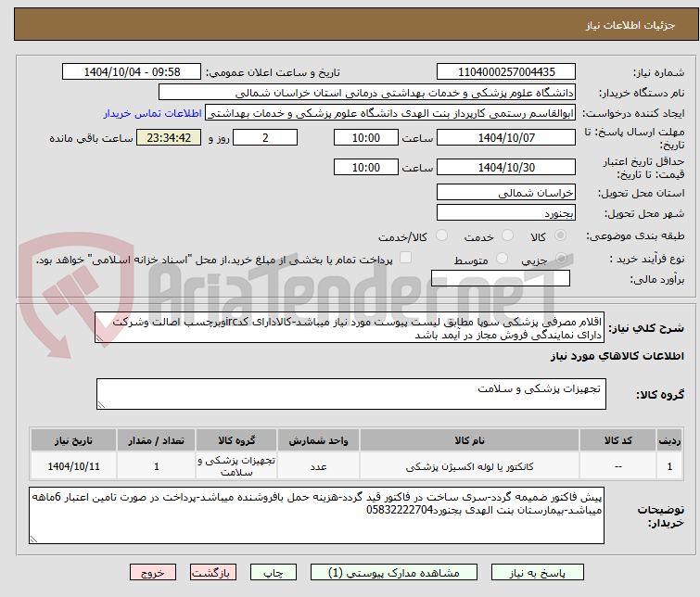This screenshot has height=597, width=700.
Task: Click the نام کالا column header
Action: [470, 440]
